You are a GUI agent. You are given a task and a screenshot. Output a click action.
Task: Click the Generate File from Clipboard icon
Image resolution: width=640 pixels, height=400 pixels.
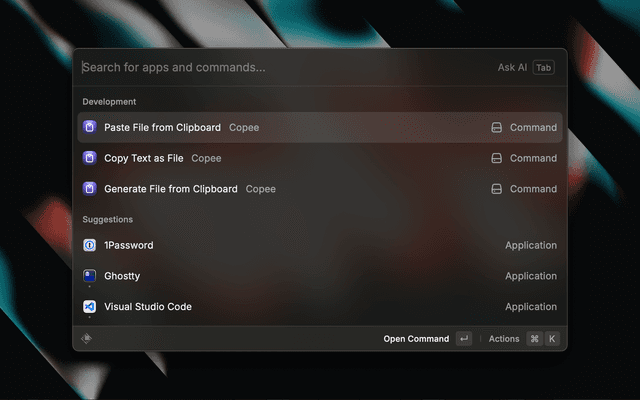[89, 189]
